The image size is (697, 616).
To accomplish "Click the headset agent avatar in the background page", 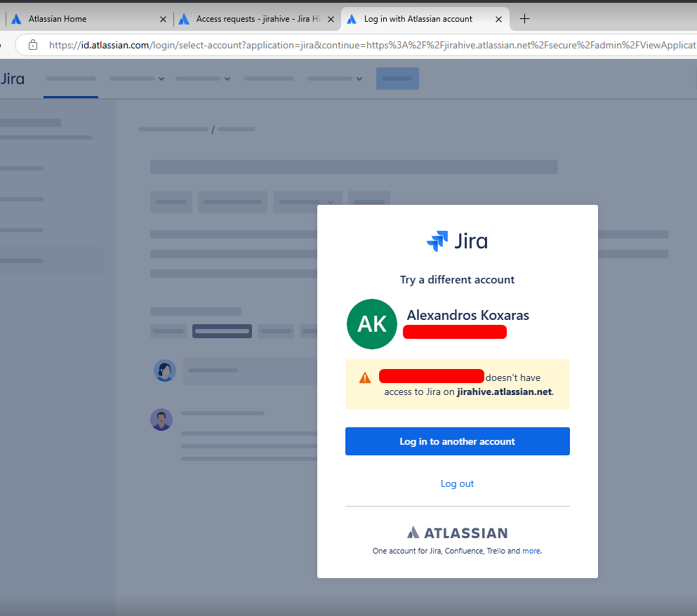I will point(165,370).
